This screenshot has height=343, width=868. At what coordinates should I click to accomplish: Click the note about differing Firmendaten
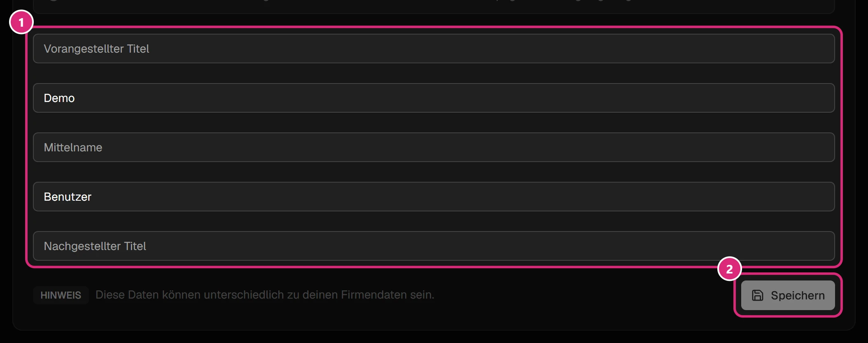(265, 295)
